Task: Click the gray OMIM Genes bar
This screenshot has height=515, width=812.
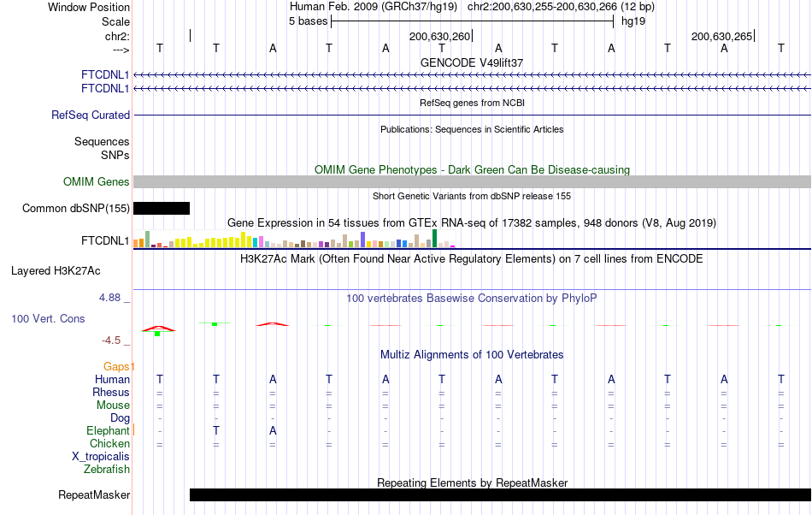Action: coord(473,182)
